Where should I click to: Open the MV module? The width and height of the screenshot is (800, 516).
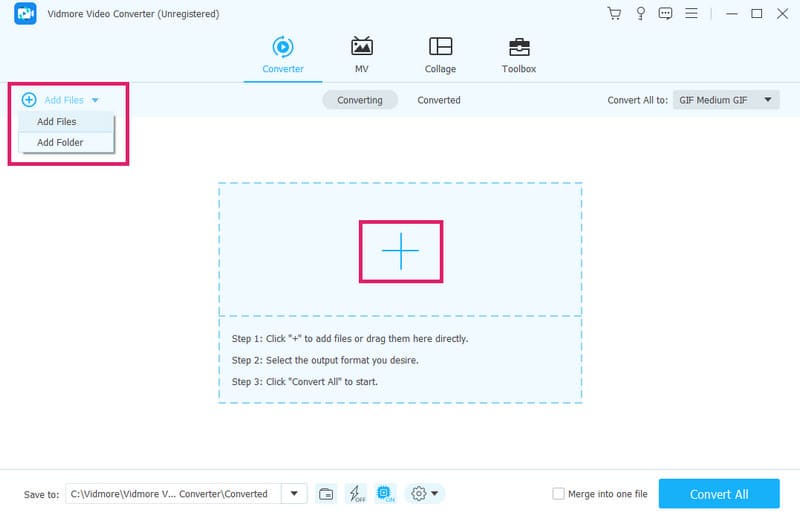[361, 55]
